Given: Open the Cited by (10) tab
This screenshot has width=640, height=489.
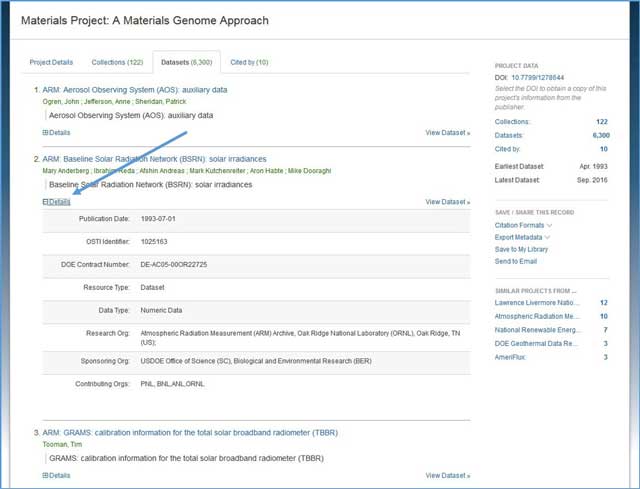Looking at the screenshot, I should click(x=249, y=62).
